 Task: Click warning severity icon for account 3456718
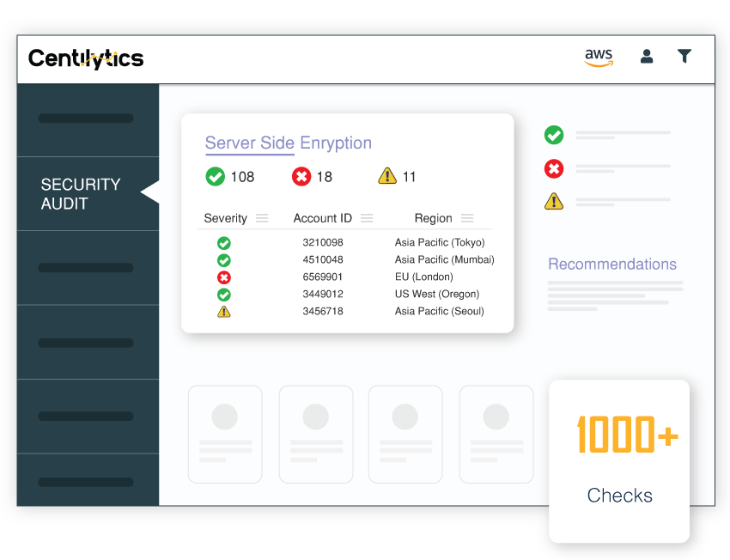coord(224,312)
